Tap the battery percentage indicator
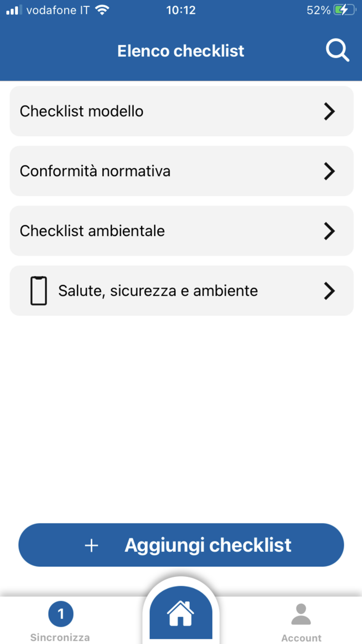Image resolution: width=362 pixels, height=644 pixels. point(318,9)
